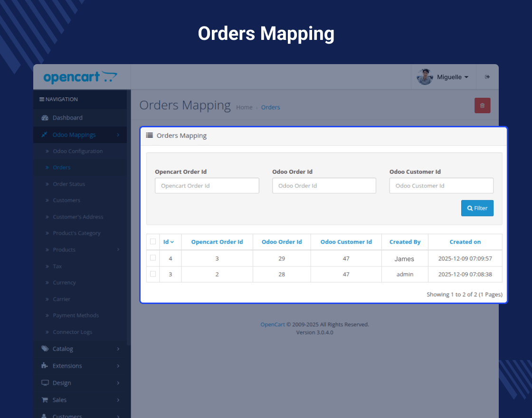
Task: Open Connector Logs menu item
Action: (x=73, y=332)
